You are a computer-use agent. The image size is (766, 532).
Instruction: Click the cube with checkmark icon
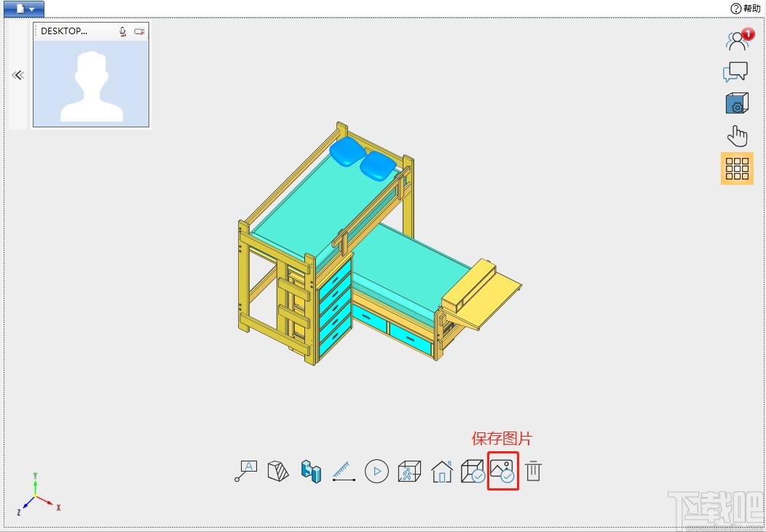[x=473, y=472]
